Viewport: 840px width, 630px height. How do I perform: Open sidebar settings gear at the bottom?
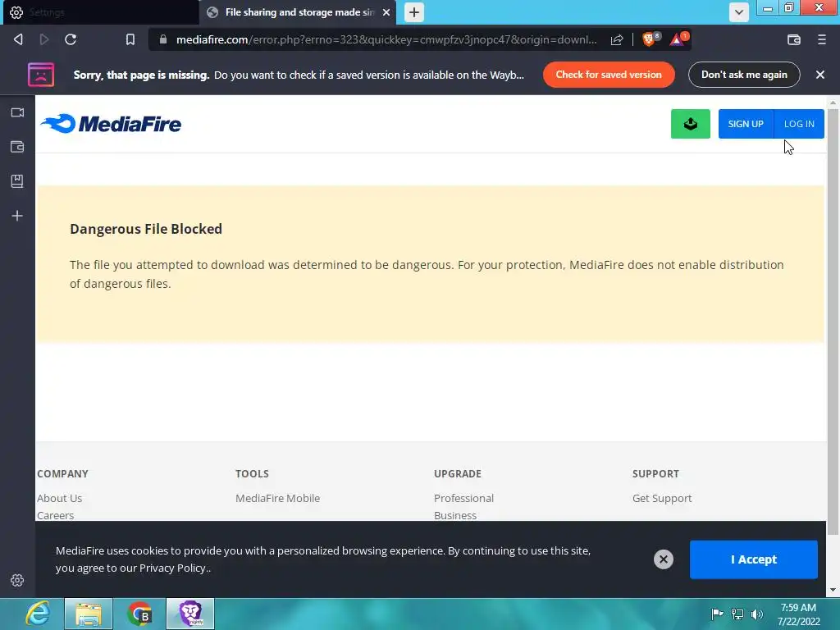[17, 580]
